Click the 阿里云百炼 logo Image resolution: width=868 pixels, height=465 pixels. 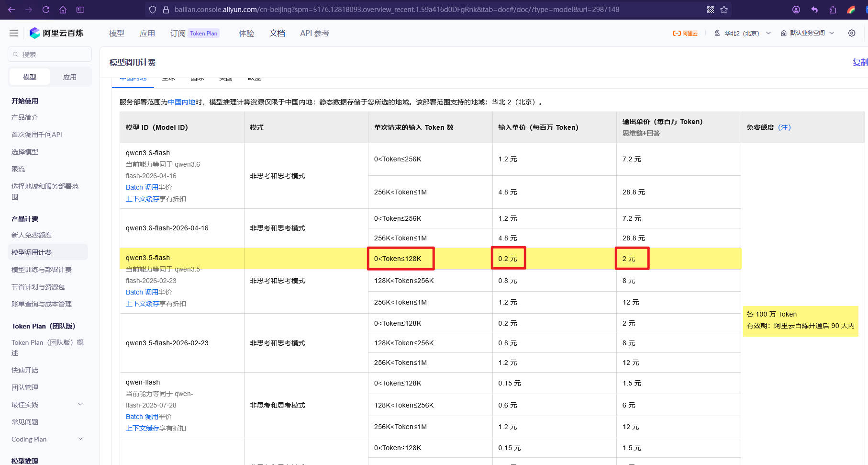coord(56,33)
